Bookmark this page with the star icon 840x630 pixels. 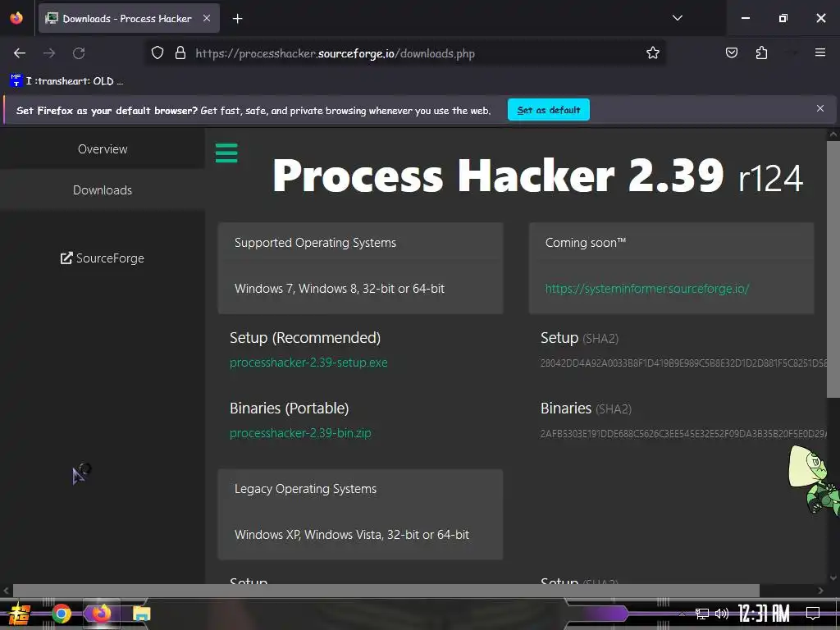click(x=652, y=53)
